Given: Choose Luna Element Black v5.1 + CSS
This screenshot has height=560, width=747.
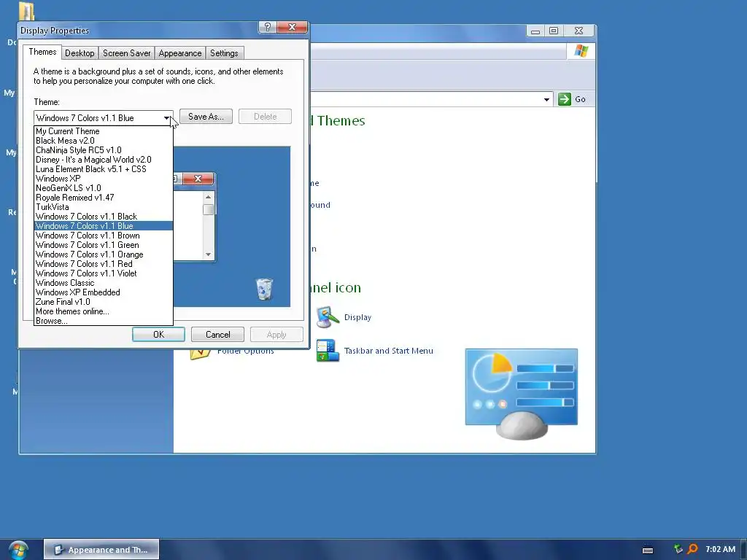Looking at the screenshot, I should coord(104,169).
